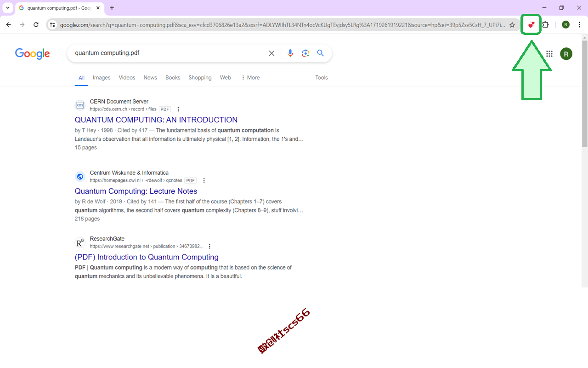Reload the current page
The image size is (588, 368).
(x=36, y=25)
